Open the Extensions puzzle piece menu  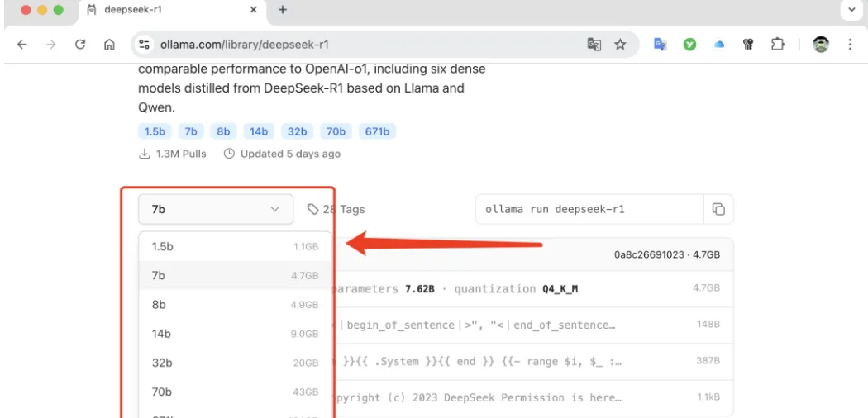click(778, 45)
